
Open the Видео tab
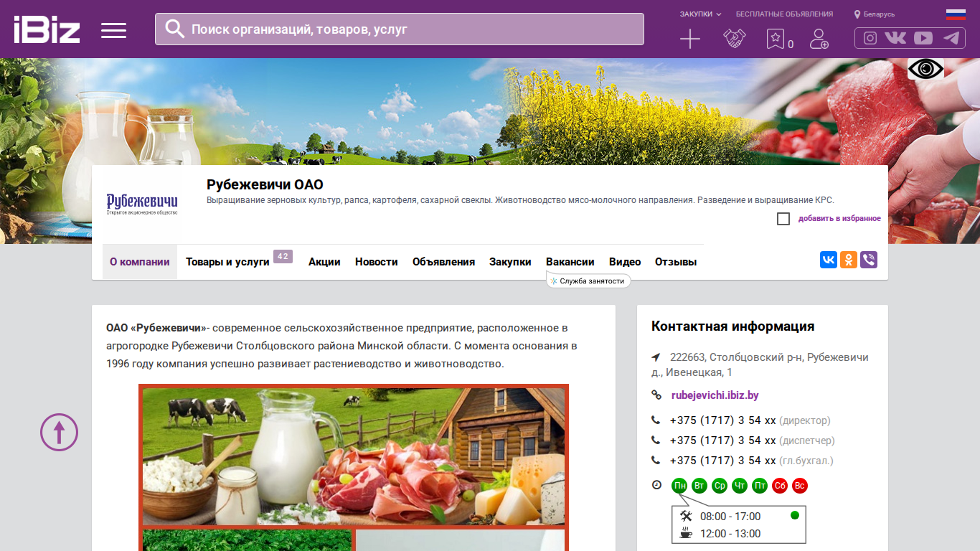pos(625,262)
